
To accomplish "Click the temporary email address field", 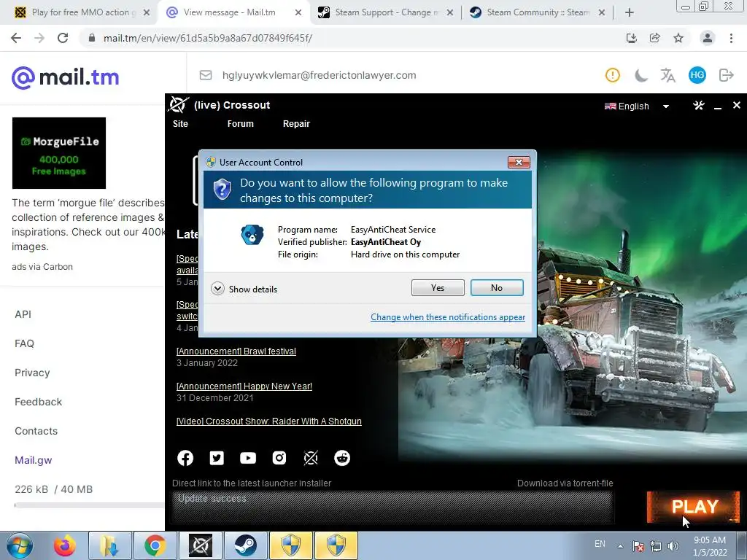I will click(320, 75).
